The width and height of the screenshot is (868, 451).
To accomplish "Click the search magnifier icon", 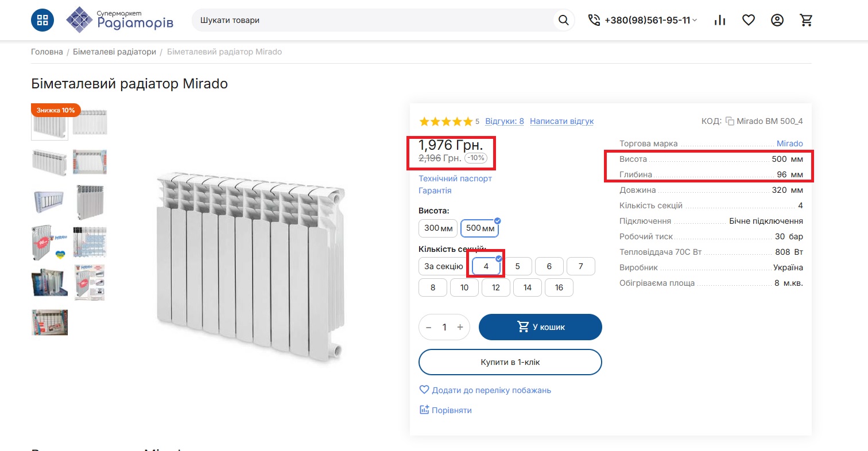I will point(564,20).
